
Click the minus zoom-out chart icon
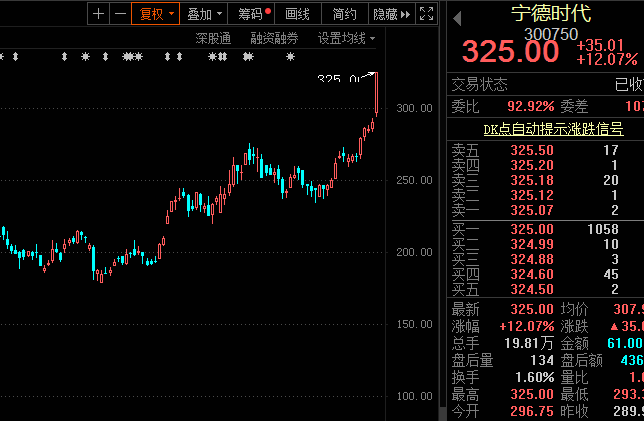119,14
